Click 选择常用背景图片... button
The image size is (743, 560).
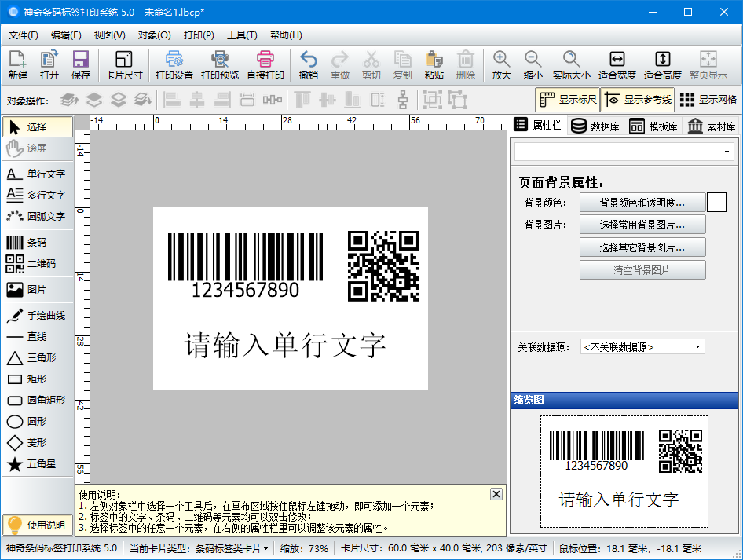pyautogui.click(x=642, y=225)
